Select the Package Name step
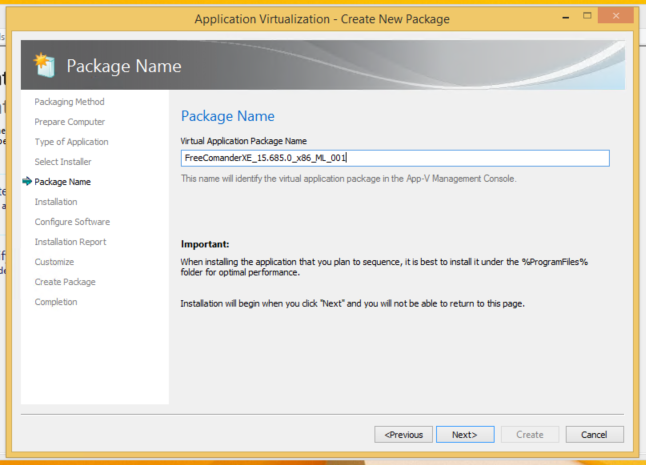The width and height of the screenshot is (646, 465). [62, 182]
